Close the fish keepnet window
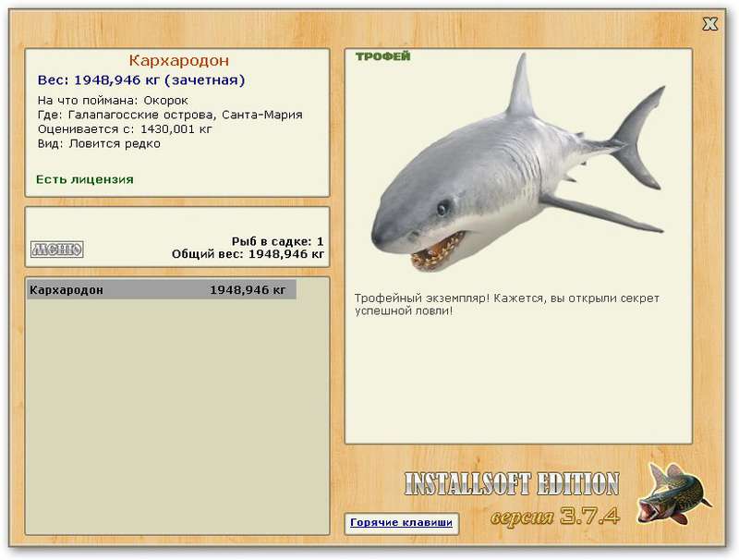 709,24
